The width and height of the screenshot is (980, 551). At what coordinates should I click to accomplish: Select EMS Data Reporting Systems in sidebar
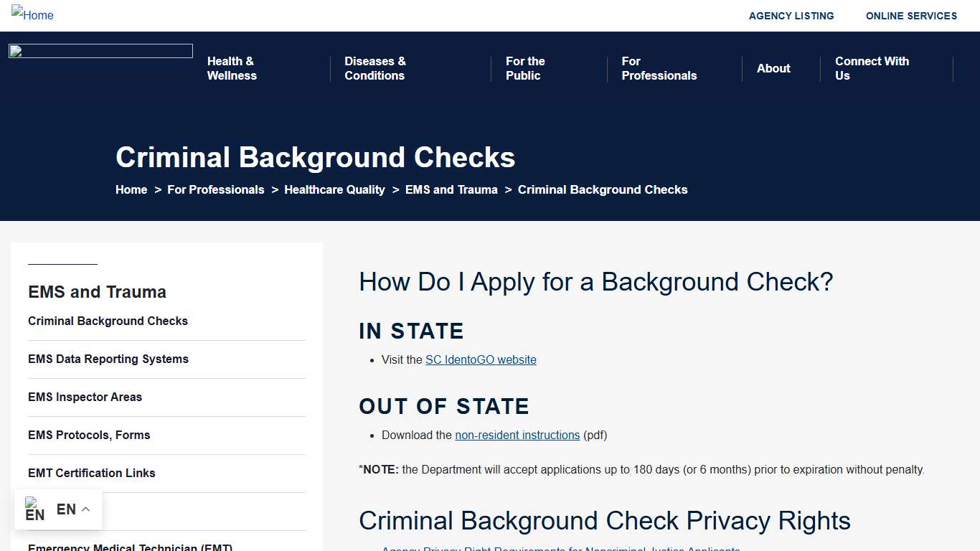coord(108,359)
